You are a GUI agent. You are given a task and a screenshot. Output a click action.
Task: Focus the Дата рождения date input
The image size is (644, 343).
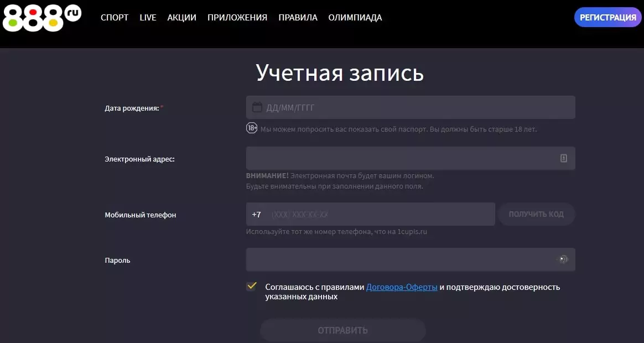point(411,107)
